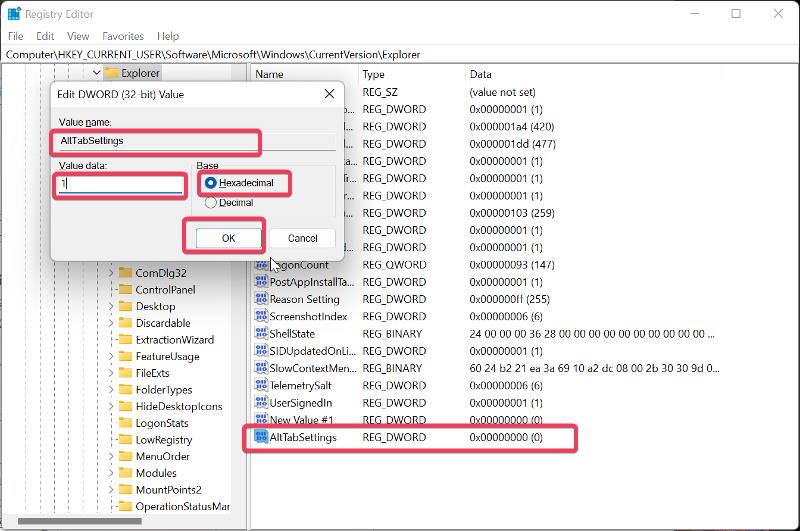Screen dimensions: 800x531
Task: Click the ShellState binary value icon
Action: tap(261, 334)
